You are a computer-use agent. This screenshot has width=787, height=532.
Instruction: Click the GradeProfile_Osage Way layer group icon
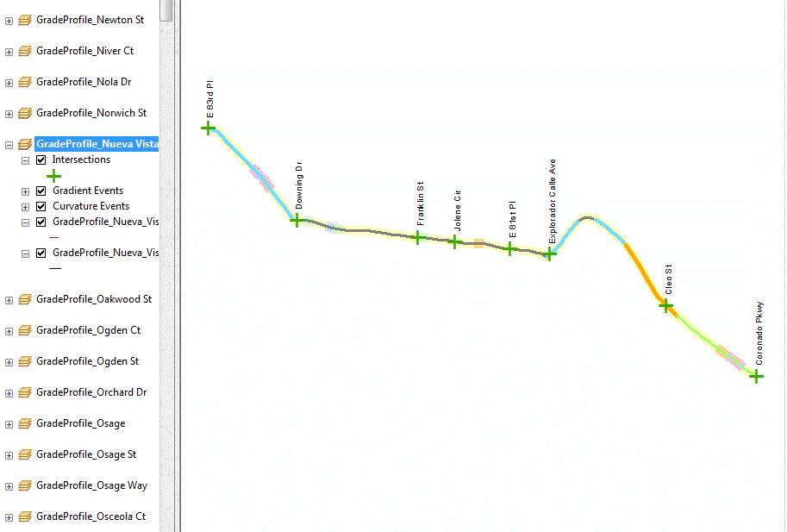[25, 487]
